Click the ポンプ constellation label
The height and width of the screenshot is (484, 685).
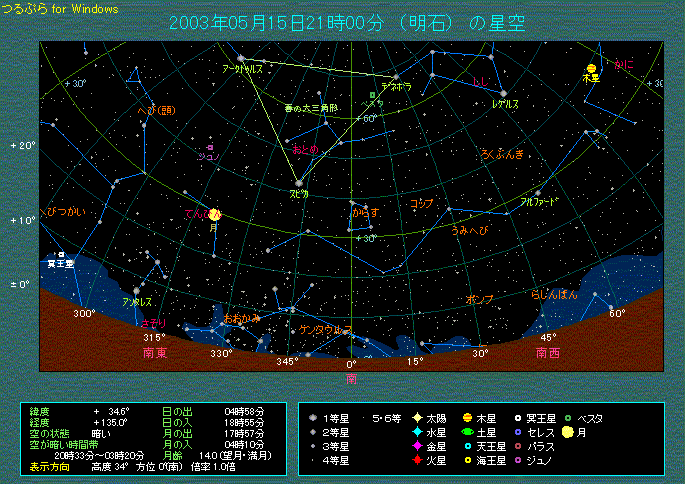[479, 299]
